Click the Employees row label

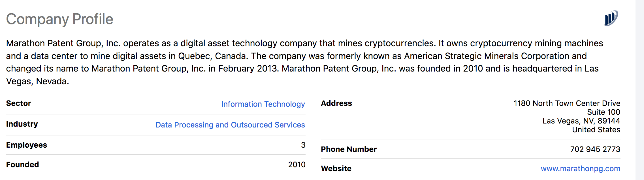27,145
